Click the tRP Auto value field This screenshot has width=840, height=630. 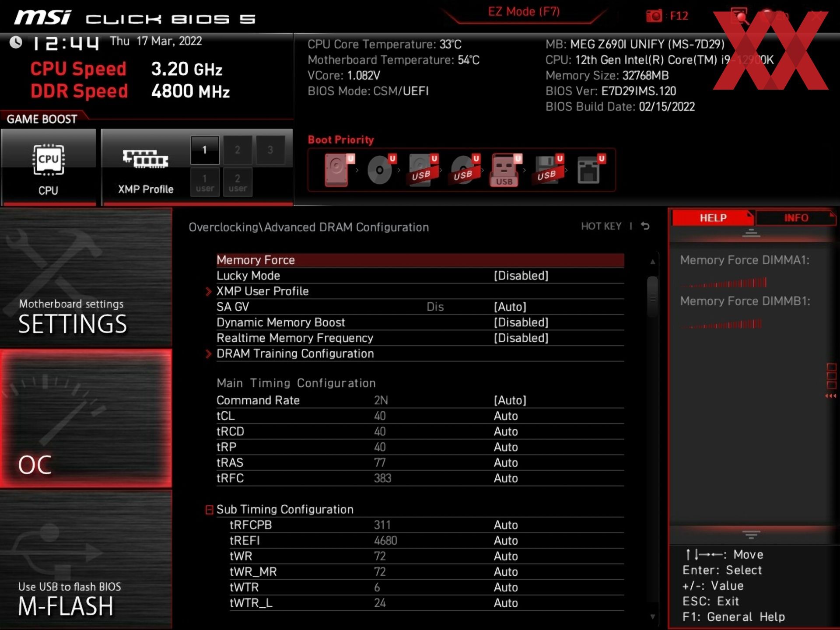[x=506, y=447]
